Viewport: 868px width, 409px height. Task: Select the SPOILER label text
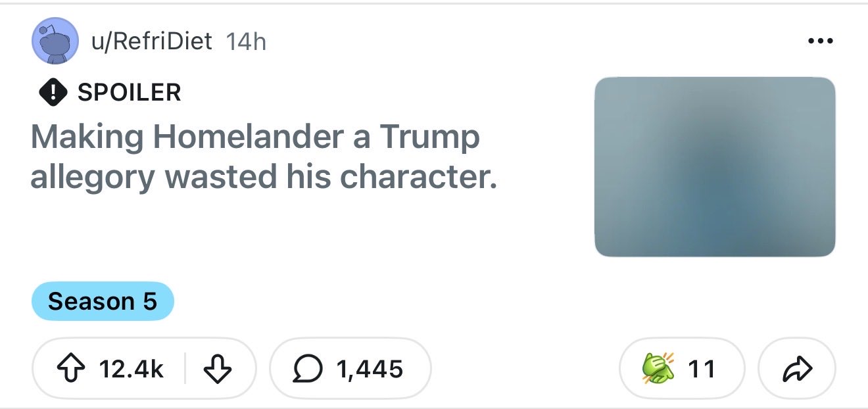[x=129, y=92]
